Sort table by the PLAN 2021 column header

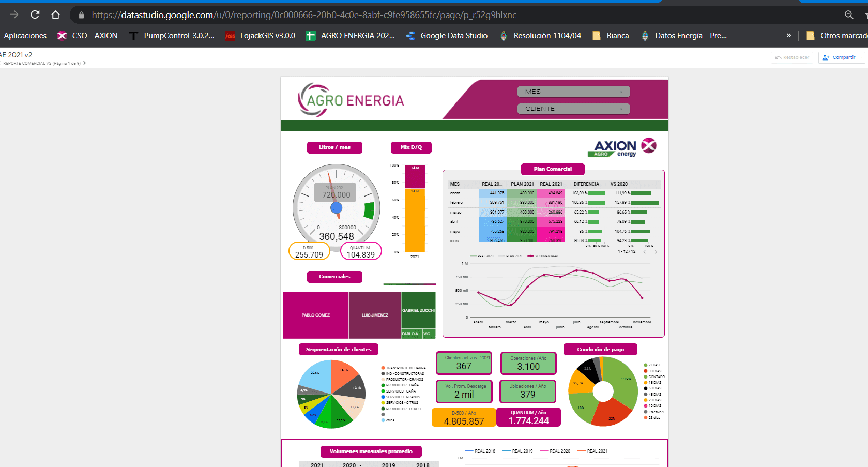pos(522,184)
